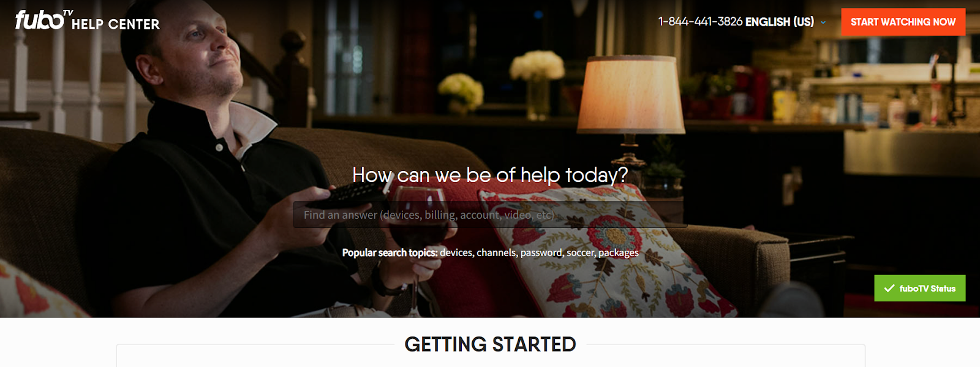Click the checkmark icon in fuboTV Status
This screenshot has height=367, width=980.
889,288
